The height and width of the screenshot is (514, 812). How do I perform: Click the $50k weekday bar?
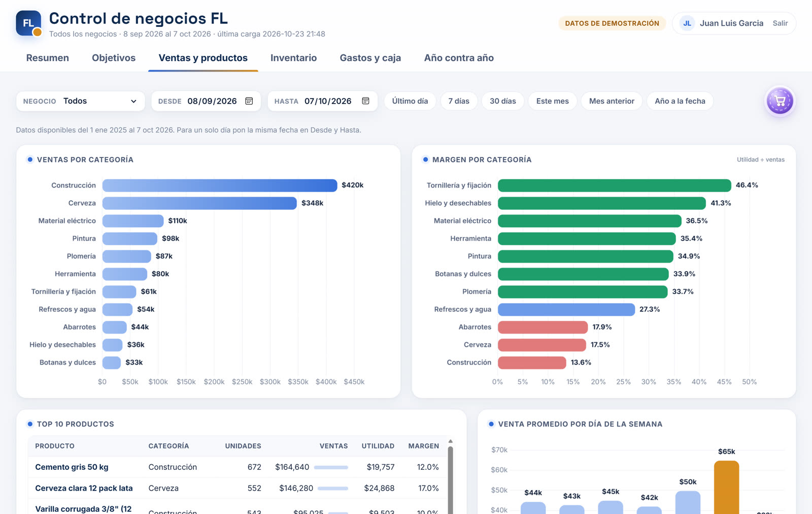coord(688,502)
